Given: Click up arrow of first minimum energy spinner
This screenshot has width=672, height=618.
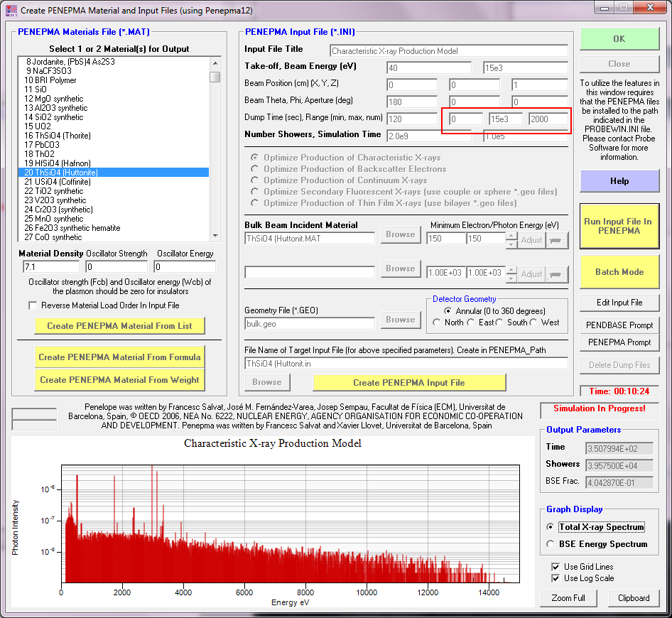Looking at the screenshot, I should [511, 236].
